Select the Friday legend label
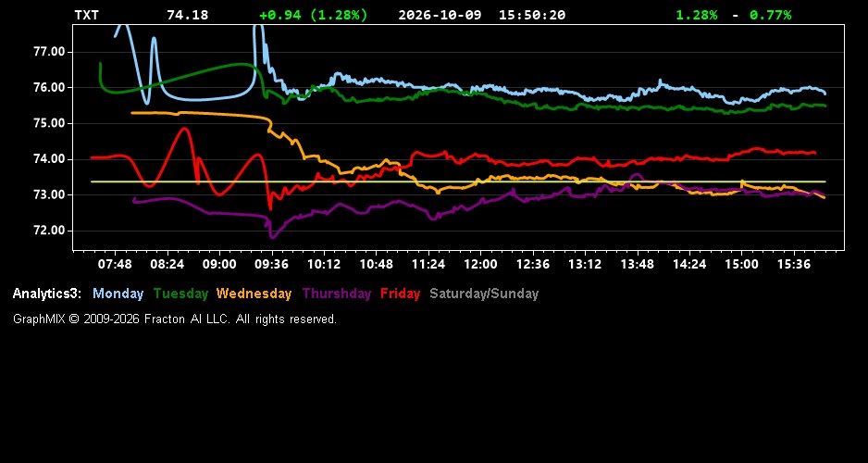The height and width of the screenshot is (463, 868). 401,294
